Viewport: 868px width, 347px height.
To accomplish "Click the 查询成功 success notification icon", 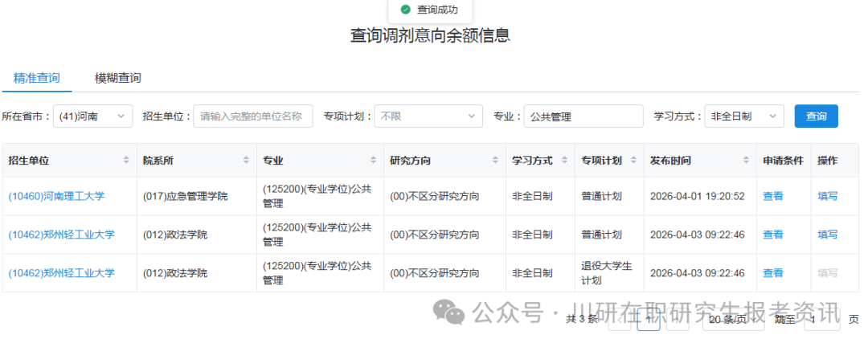I will point(406,10).
